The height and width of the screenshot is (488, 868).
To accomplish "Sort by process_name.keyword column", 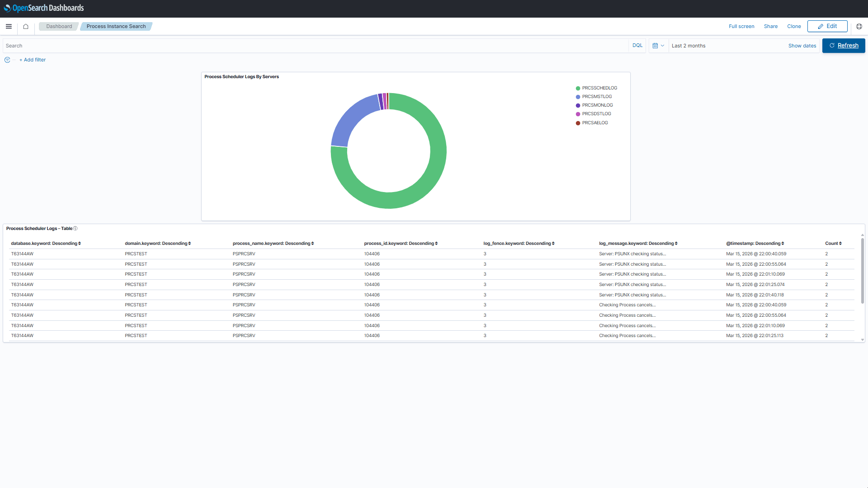I will click(273, 244).
